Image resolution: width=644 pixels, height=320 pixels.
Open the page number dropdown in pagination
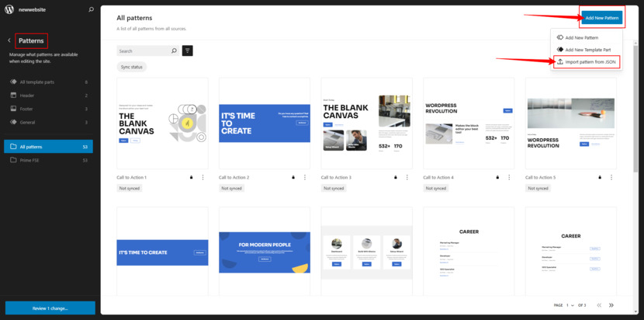pyautogui.click(x=570, y=305)
